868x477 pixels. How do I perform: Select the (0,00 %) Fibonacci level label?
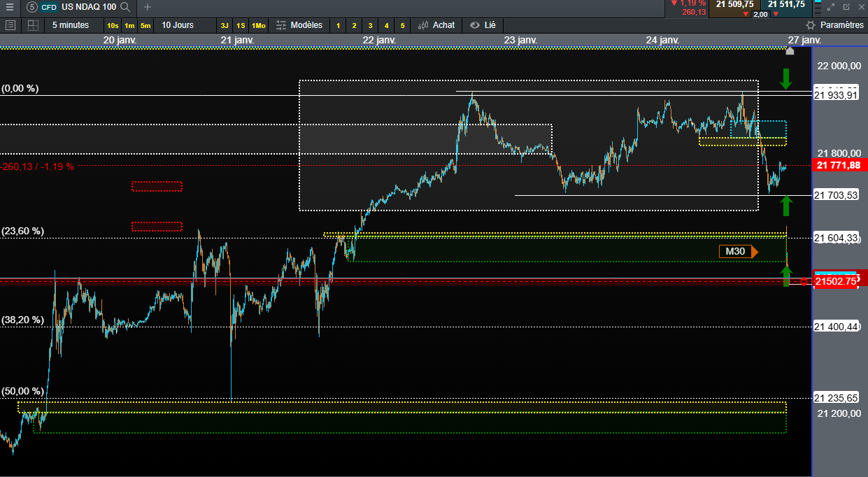coord(20,89)
